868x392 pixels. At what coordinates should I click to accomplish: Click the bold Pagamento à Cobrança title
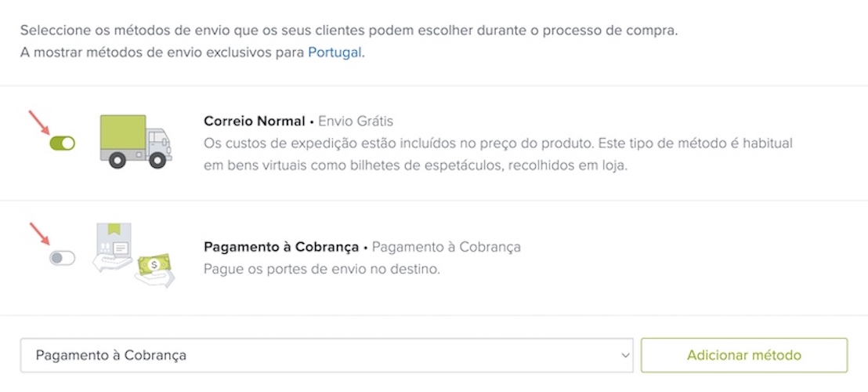[x=281, y=247]
